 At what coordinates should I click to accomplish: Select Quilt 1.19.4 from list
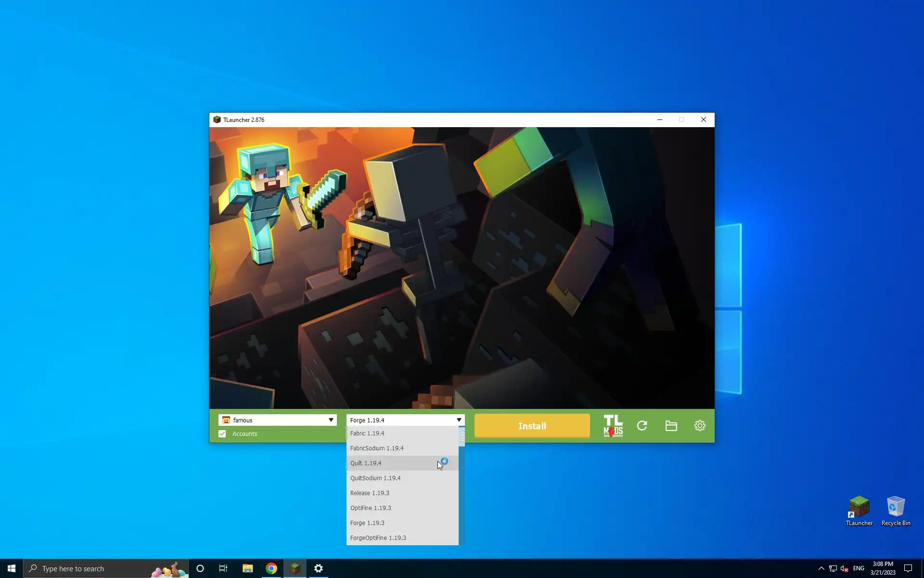click(x=366, y=463)
